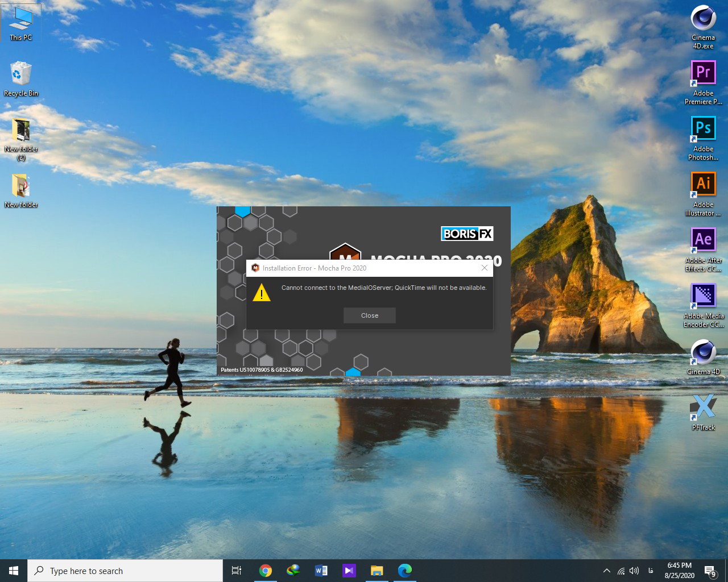The width and height of the screenshot is (728, 582).
Task: Select the Recycle Bin icon
Action: tap(21, 79)
